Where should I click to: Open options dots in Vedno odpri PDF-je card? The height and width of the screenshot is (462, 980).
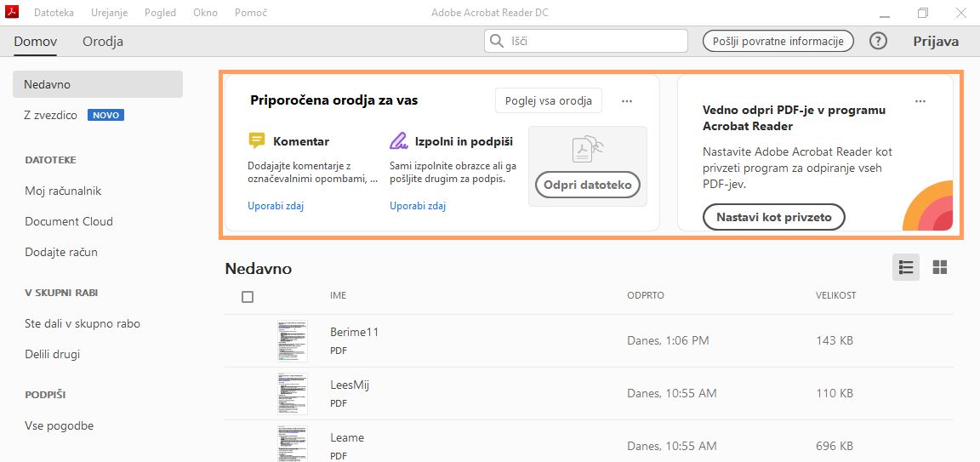click(920, 101)
